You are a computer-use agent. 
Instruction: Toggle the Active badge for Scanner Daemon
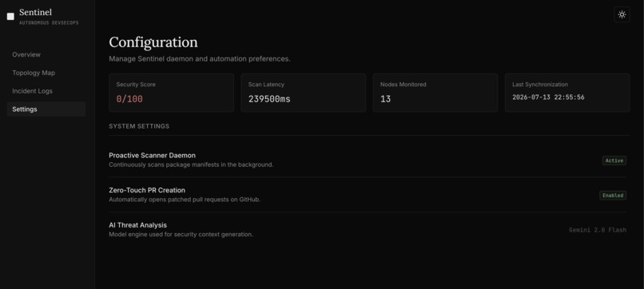[x=614, y=160]
